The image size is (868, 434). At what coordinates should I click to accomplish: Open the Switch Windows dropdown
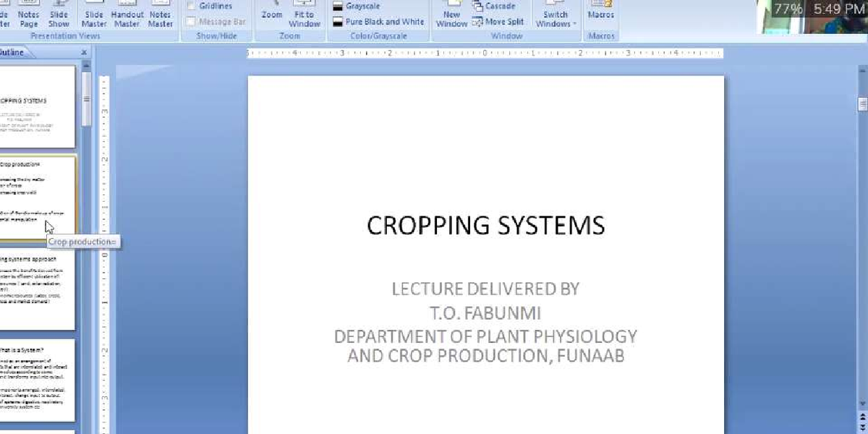pos(554,16)
